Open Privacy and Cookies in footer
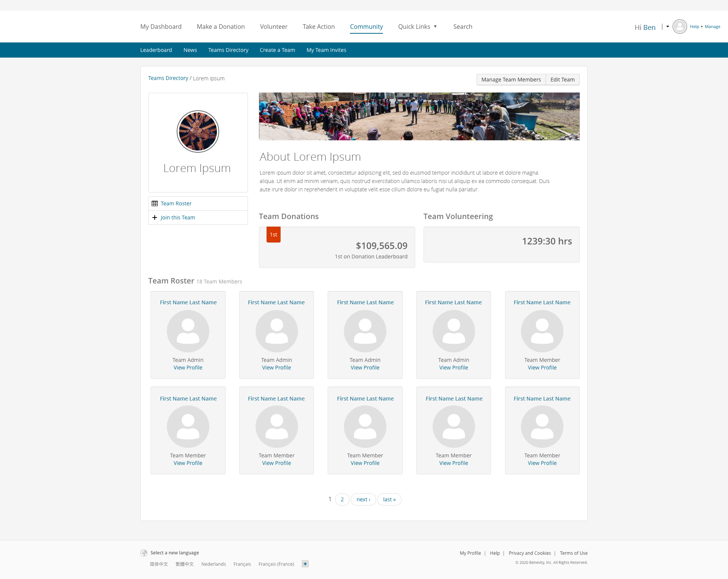728x579 pixels. point(530,553)
